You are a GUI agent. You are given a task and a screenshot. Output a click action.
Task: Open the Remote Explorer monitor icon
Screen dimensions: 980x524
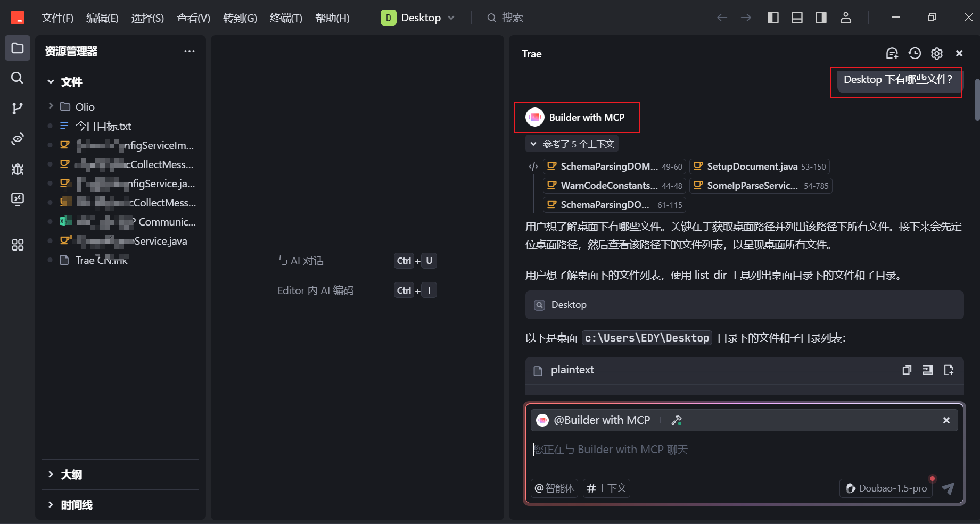18,199
